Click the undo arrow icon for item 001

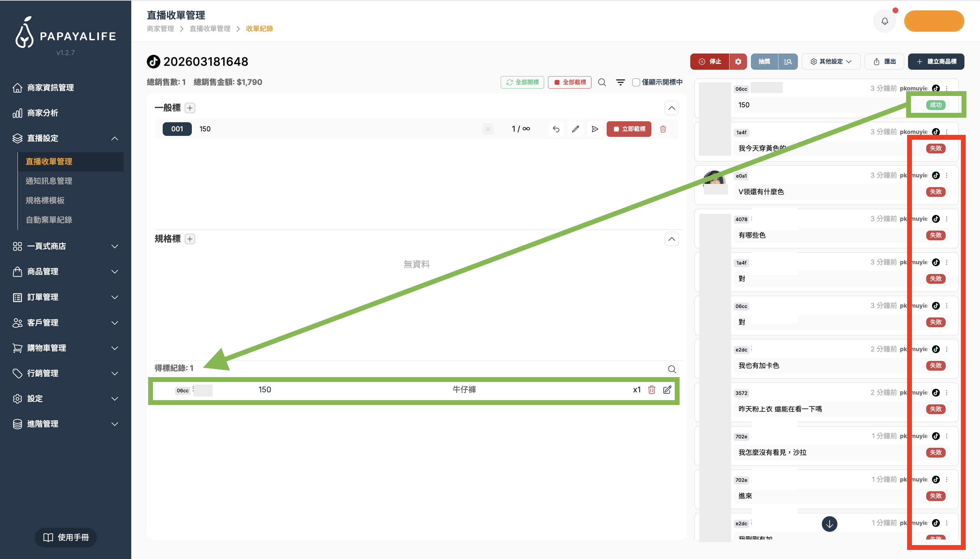555,129
